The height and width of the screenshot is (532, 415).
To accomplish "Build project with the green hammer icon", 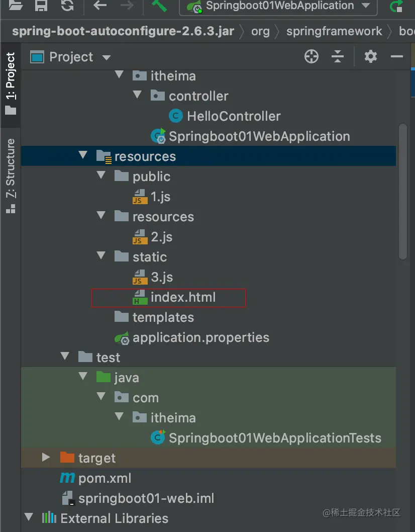I will tap(159, 5).
